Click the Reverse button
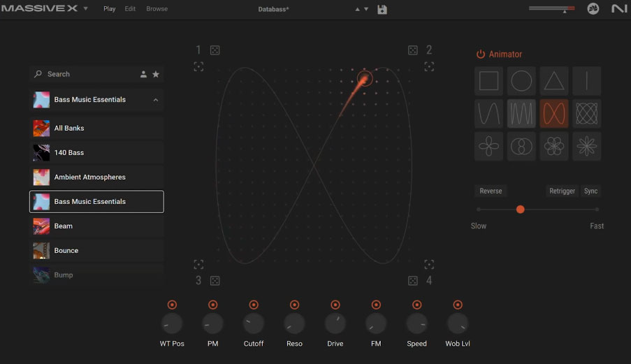This screenshot has width=631, height=364. (491, 191)
